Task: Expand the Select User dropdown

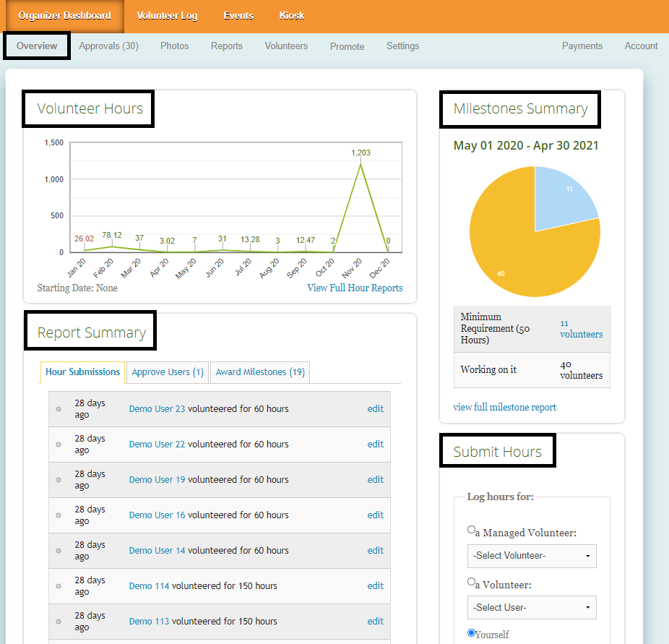Action: pyautogui.click(x=532, y=607)
